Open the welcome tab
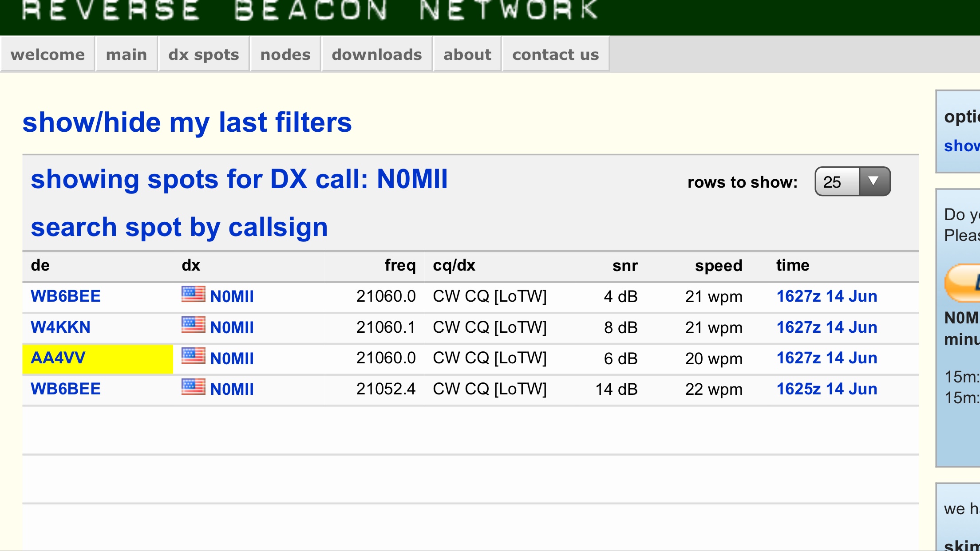Image resolution: width=980 pixels, height=551 pixels. click(x=47, y=54)
